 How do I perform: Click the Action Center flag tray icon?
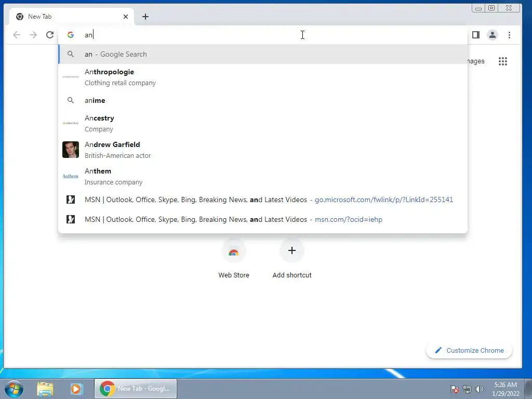[455, 390]
